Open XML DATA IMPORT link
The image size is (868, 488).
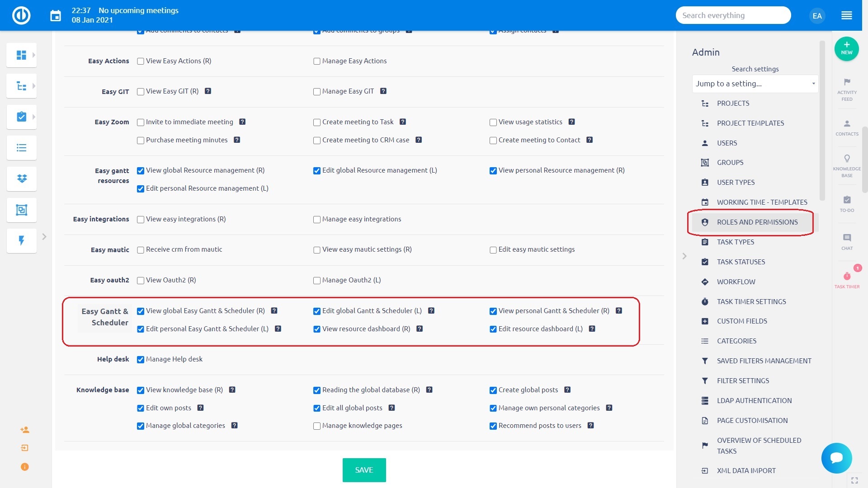click(x=746, y=471)
